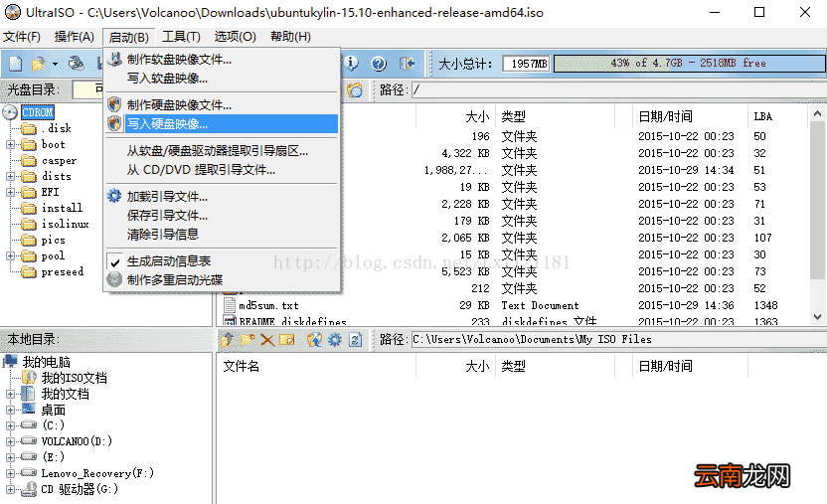
Task: Click the orange X delete icon
Action: point(267,340)
